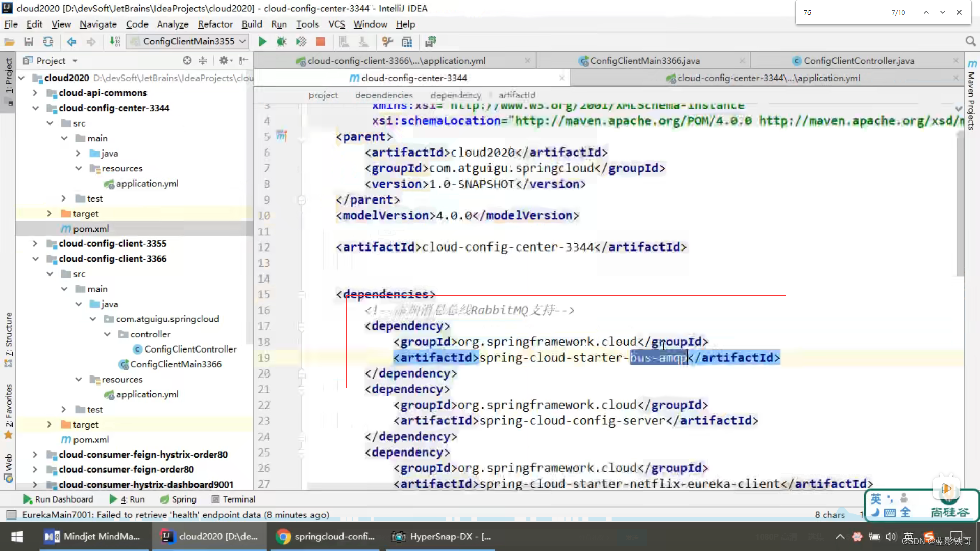Click the Build project icon

click(x=115, y=42)
